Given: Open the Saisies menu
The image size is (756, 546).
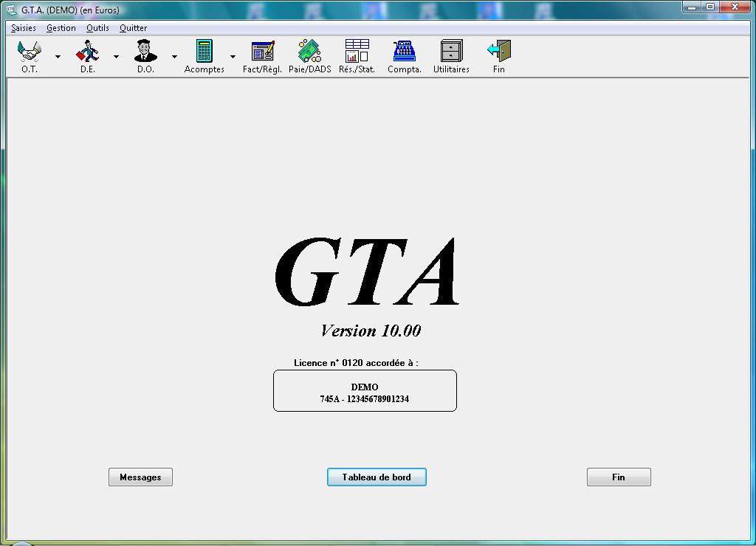Looking at the screenshot, I should click(23, 28).
